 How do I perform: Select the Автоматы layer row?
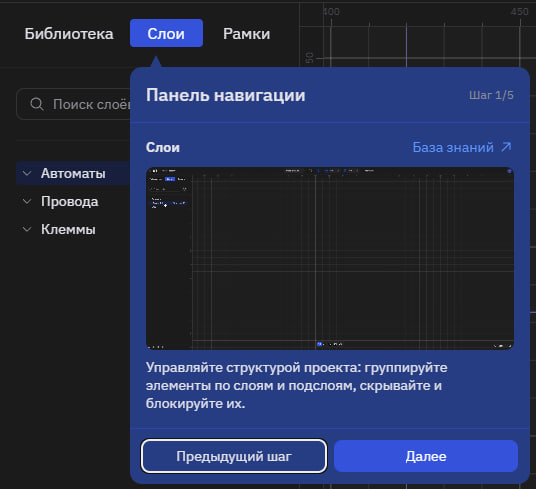point(73,173)
